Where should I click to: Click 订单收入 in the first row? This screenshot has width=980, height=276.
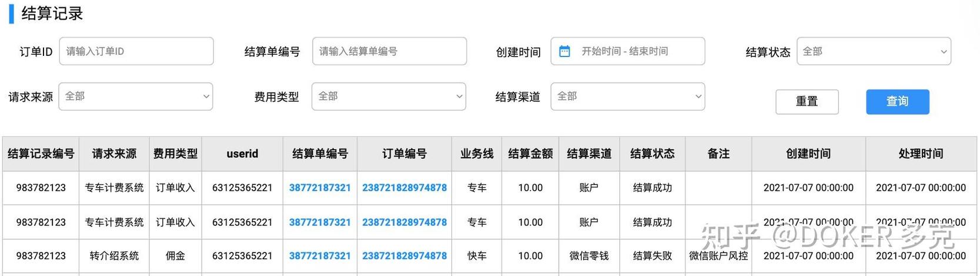(175, 188)
